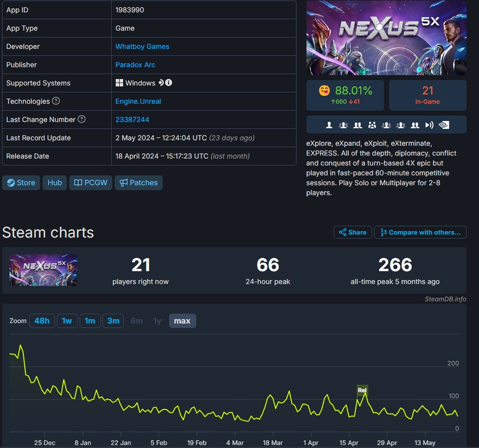
Task: Click the Publisher row label
Action: tap(21, 65)
